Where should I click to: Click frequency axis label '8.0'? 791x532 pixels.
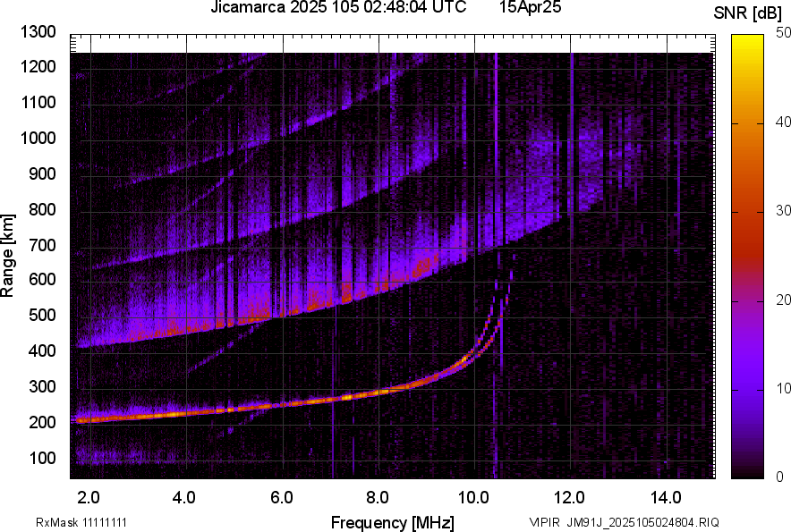click(378, 498)
